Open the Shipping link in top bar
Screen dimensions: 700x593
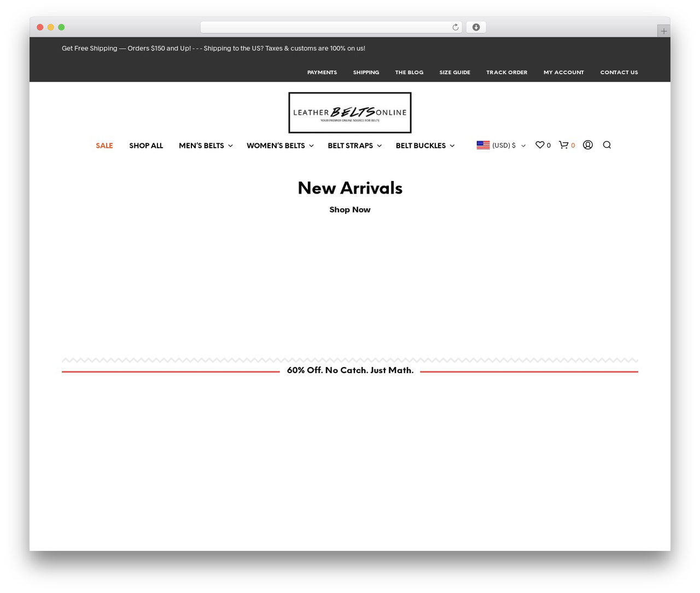pos(366,72)
